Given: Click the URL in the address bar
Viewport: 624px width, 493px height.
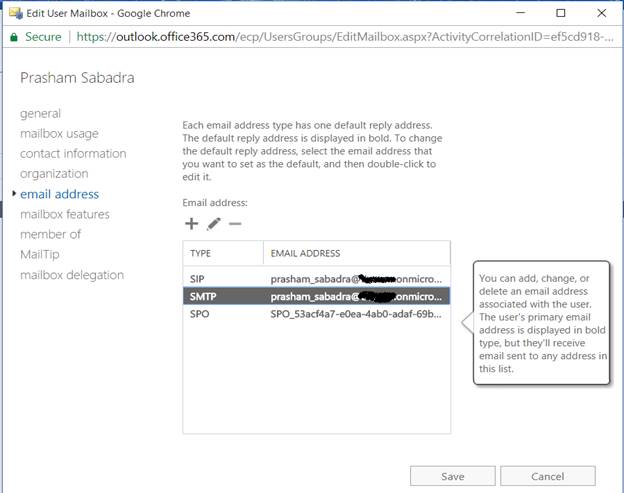Looking at the screenshot, I should click(345, 37).
